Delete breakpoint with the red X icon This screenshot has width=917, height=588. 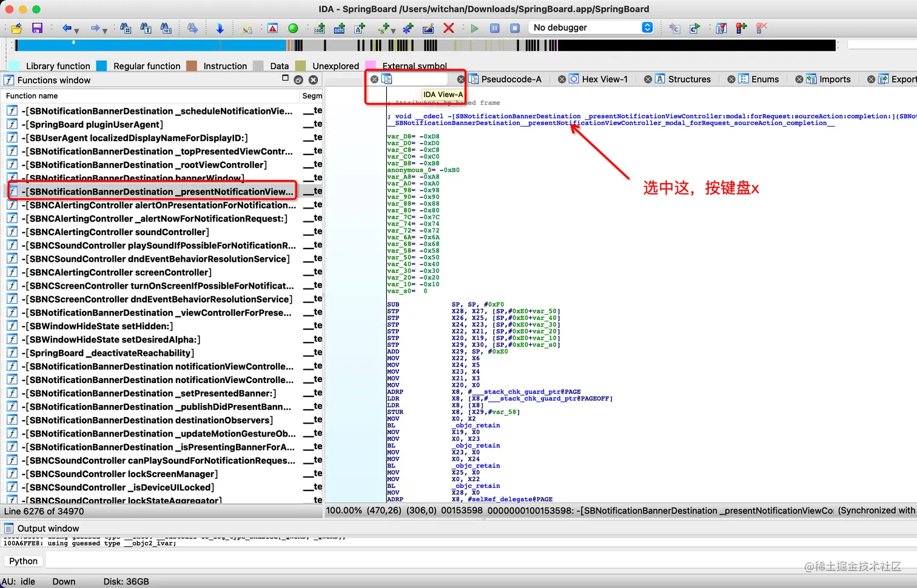coord(762,28)
